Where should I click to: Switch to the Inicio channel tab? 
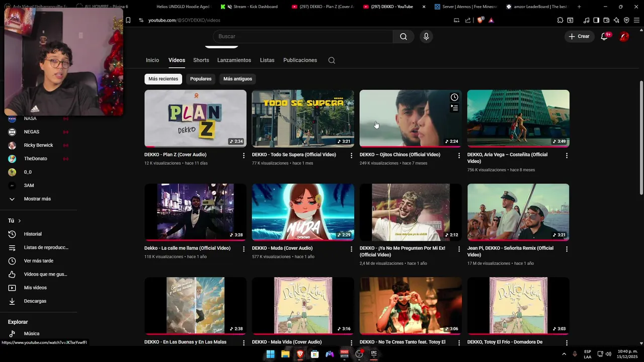click(152, 60)
